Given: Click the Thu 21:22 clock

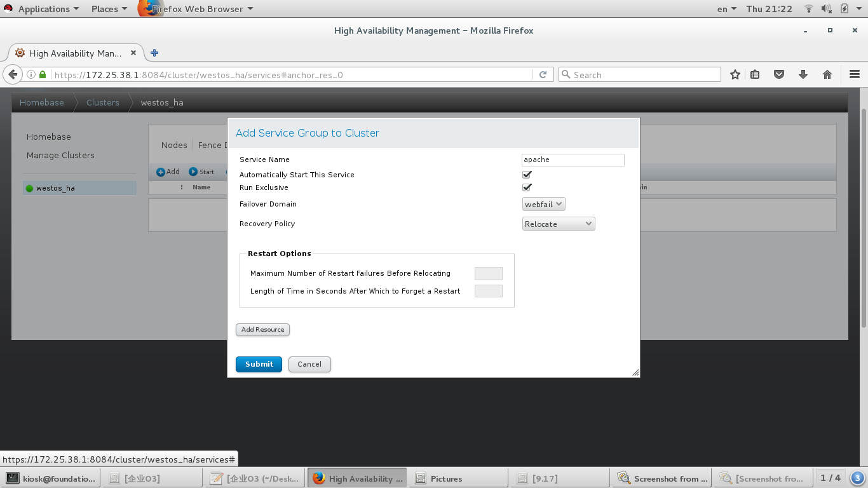Looking at the screenshot, I should (x=770, y=9).
